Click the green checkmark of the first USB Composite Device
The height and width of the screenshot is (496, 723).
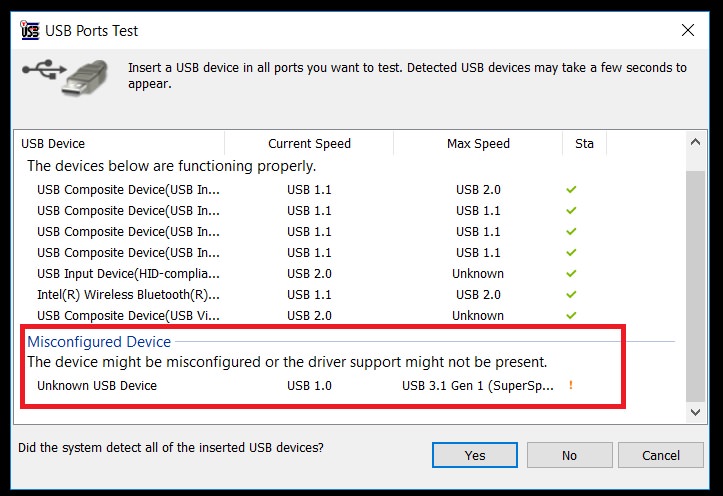tap(571, 189)
